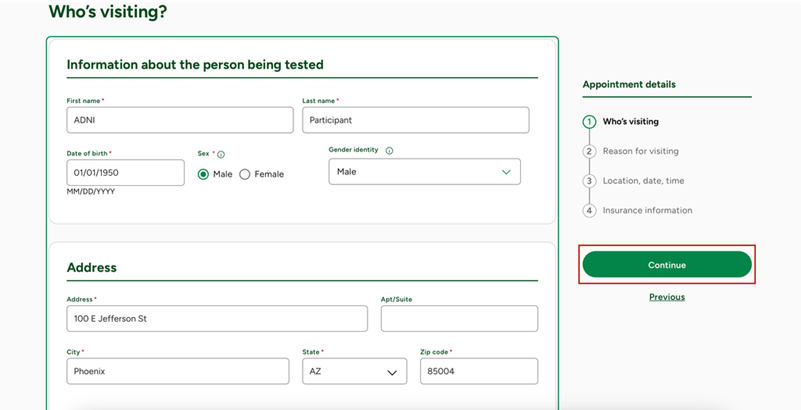This screenshot has height=410, width=801.
Task: Click step 1 circle for Who's visiting
Action: [x=590, y=122]
